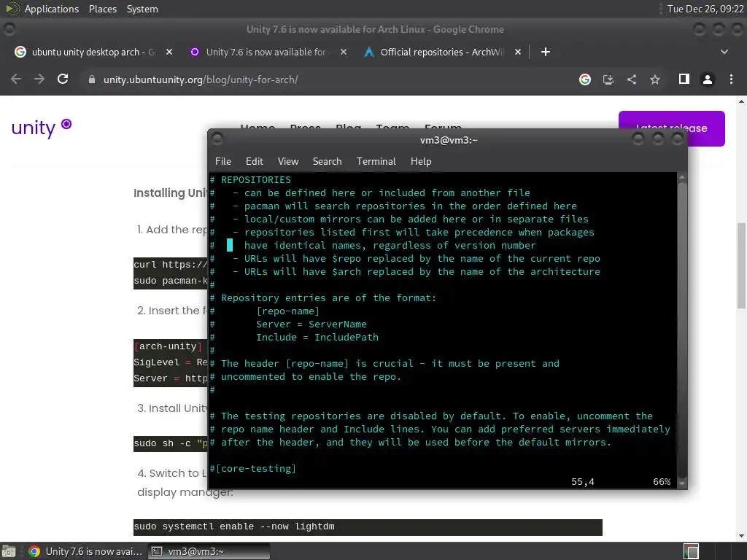Reload the Unity blog page
The width and height of the screenshot is (747, 560).
click(x=63, y=79)
